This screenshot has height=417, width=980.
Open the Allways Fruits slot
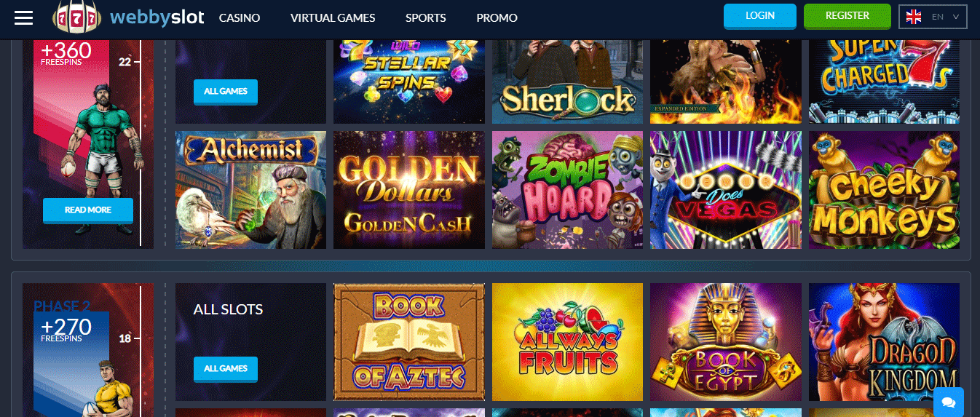coord(567,342)
